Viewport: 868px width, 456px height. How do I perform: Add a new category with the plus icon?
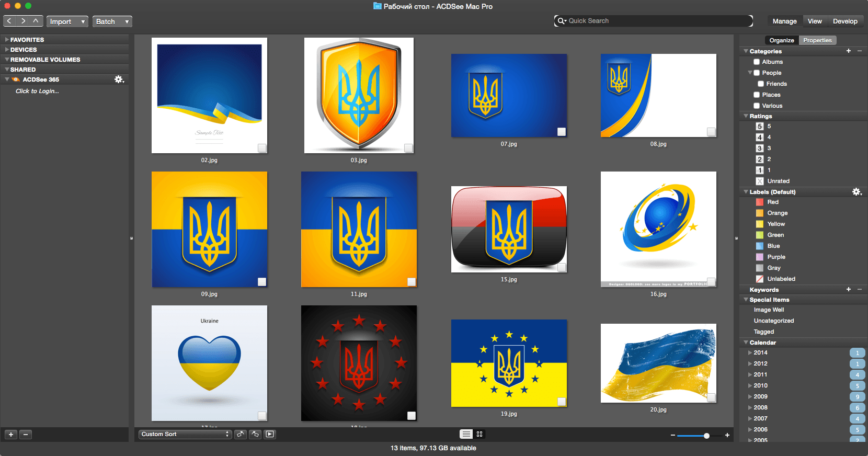click(x=849, y=51)
